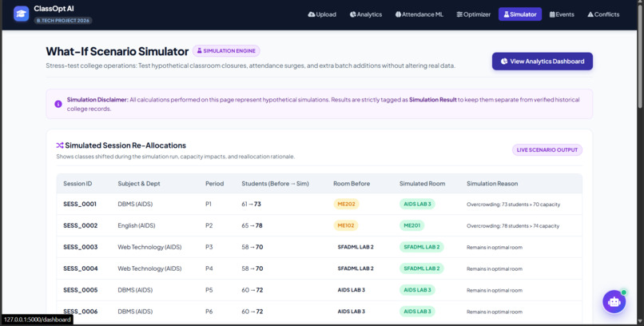Select session SESS_0002
The height and width of the screenshot is (326, 644).
click(x=80, y=225)
